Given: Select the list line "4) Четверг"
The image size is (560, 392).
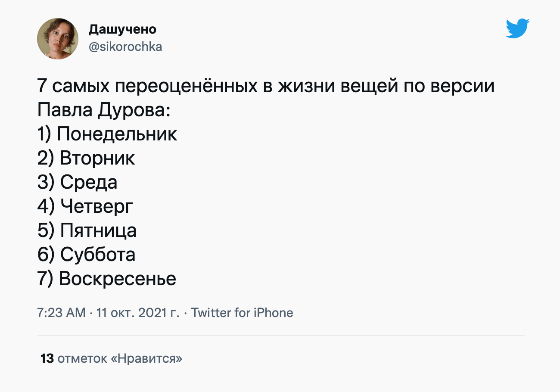Looking at the screenshot, I should point(85,206).
